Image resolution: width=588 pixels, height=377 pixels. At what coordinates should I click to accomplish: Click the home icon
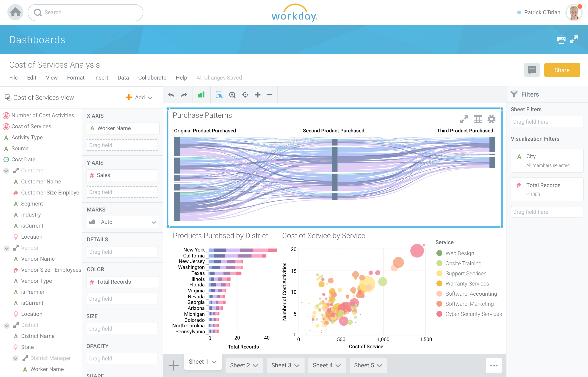tap(15, 12)
